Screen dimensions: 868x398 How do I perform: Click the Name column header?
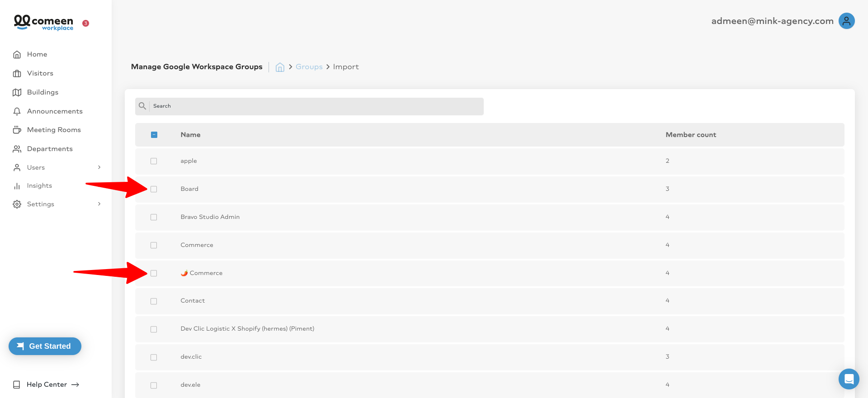pos(190,135)
